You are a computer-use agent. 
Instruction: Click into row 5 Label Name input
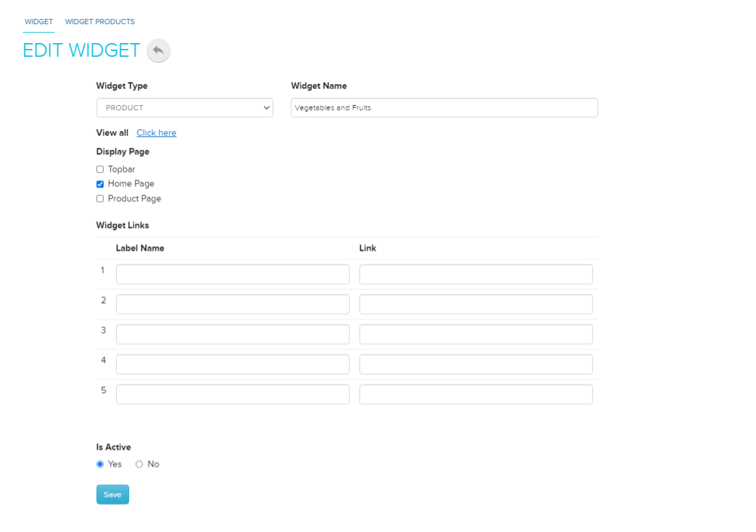(x=232, y=394)
